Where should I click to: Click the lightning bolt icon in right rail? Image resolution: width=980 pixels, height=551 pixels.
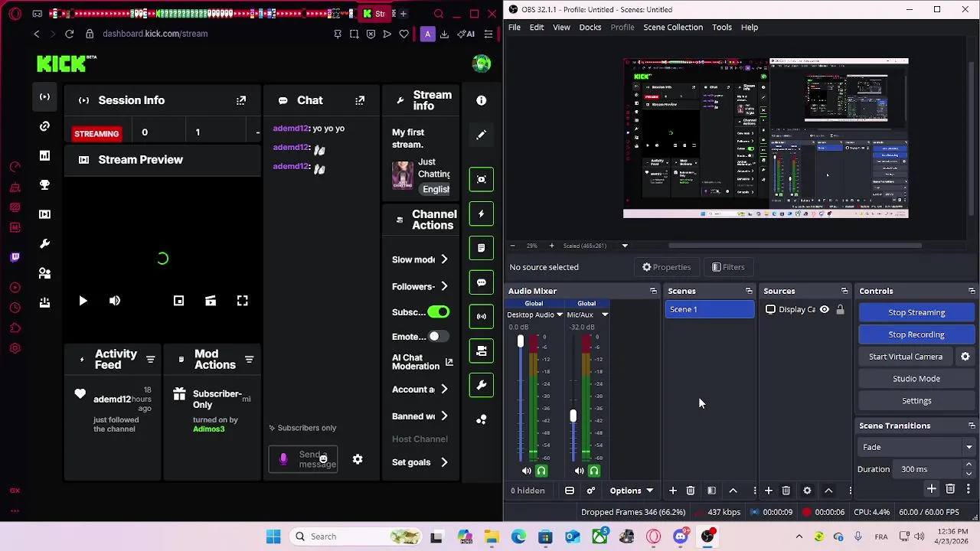coord(481,214)
